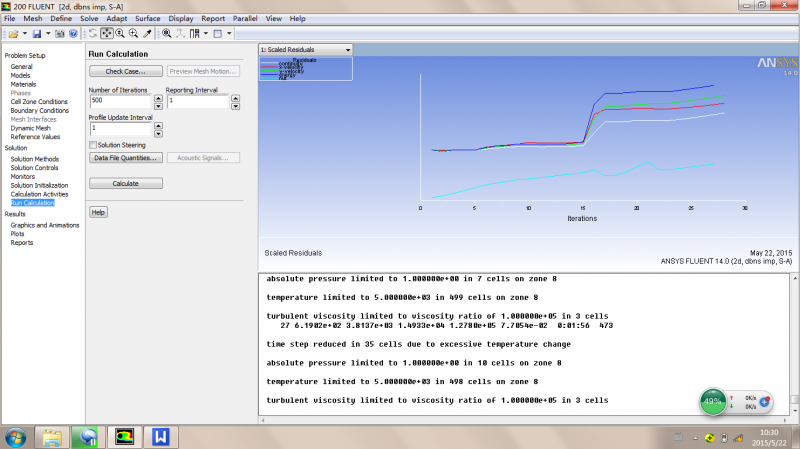Click the camera save-picture icon
Viewport: 800px width, 449px height.
click(x=60, y=34)
